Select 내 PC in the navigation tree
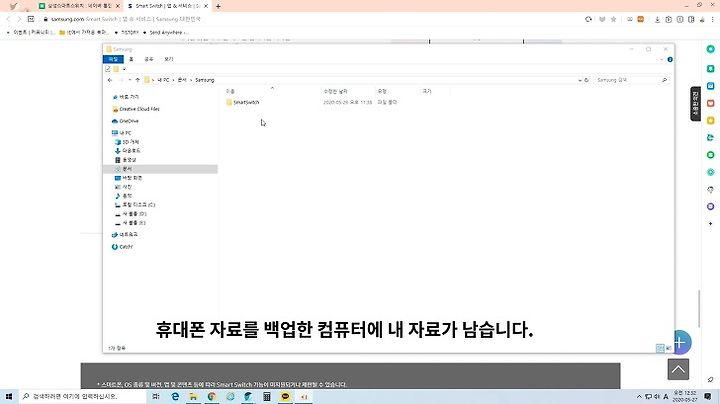 coord(122,133)
